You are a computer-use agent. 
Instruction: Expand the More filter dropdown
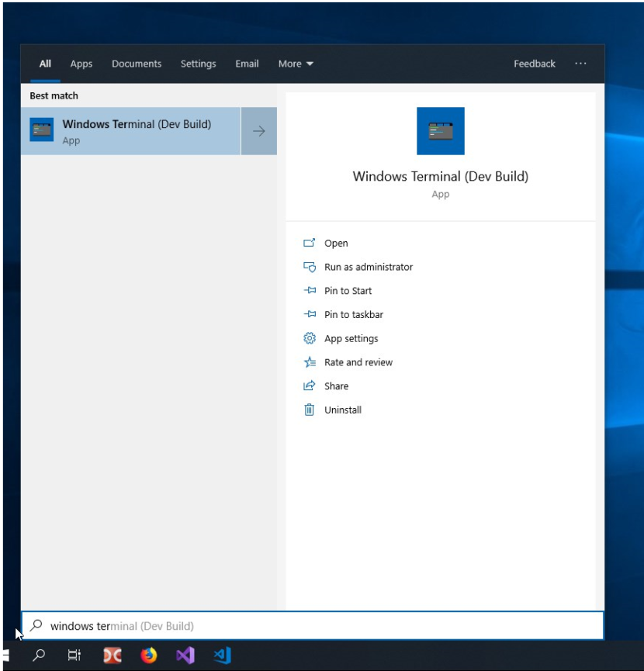295,64
